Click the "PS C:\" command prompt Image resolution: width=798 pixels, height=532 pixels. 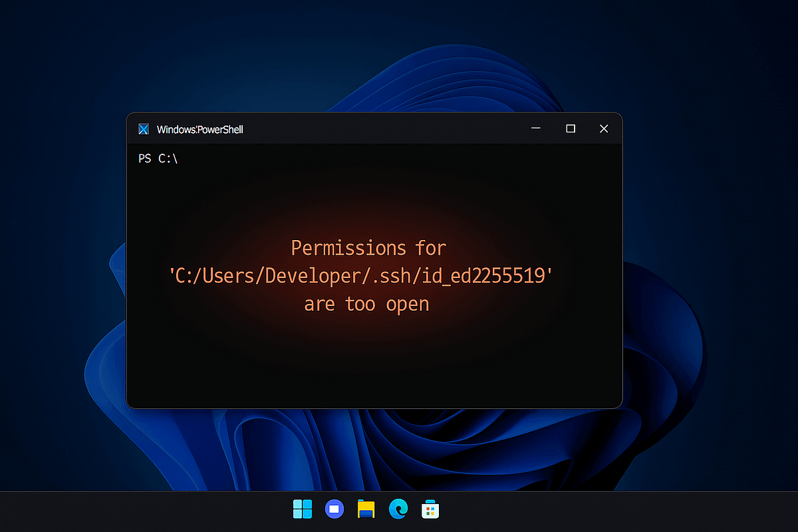click(158, 159)
